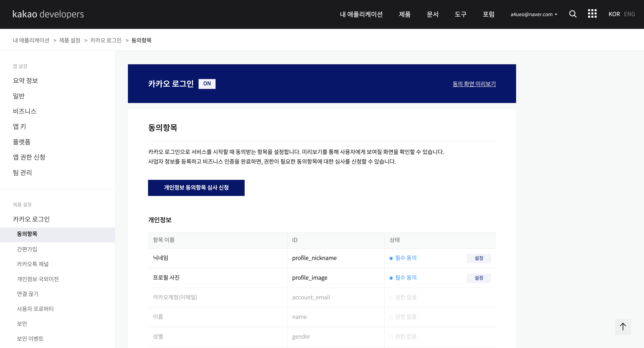Open 앱 키 in the sidebar
The width and height of the screenshot is (644, 348).
tap(19, 127)
